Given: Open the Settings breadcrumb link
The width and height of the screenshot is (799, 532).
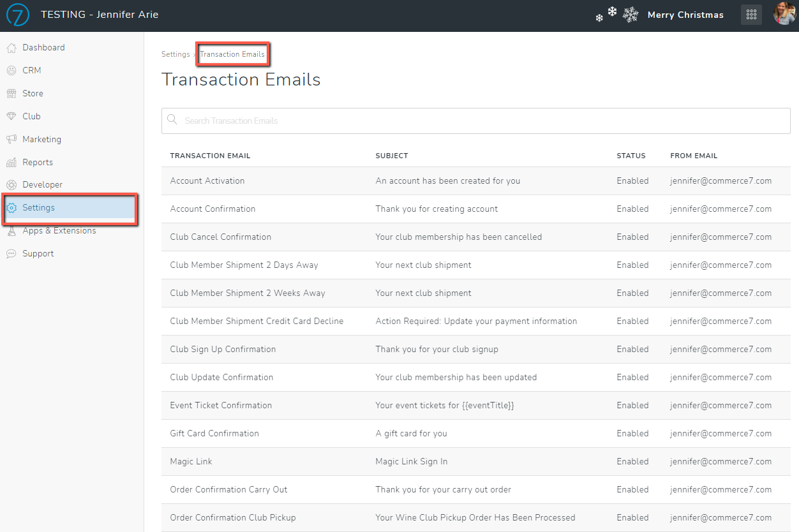Looking at the screenshot, I should pos(175,54).
